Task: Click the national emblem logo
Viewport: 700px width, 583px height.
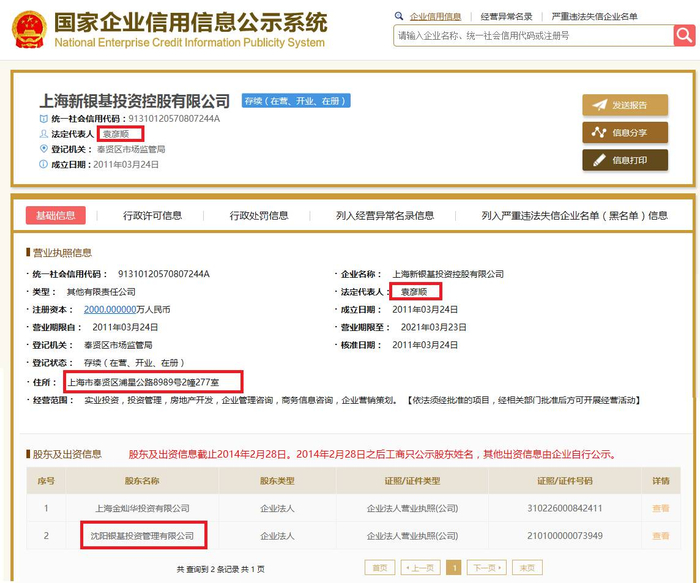Action: click(29, 29)
